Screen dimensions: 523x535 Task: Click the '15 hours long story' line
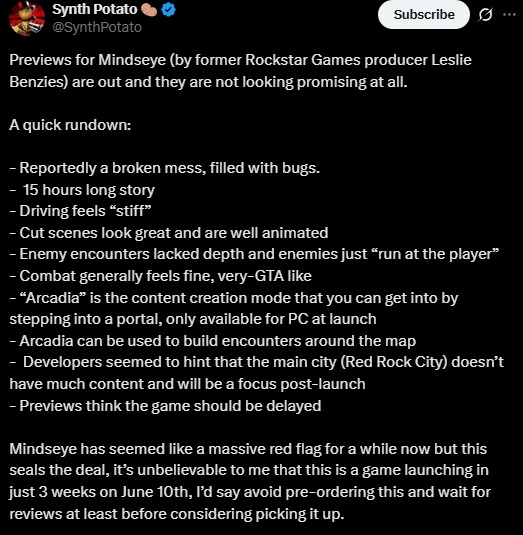click(82, 190)
